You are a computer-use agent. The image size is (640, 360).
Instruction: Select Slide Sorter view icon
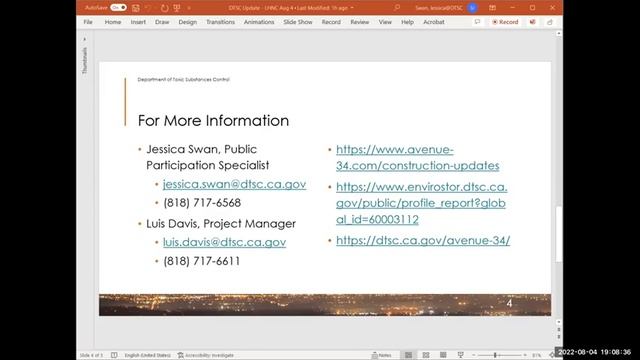pos(426,356)
